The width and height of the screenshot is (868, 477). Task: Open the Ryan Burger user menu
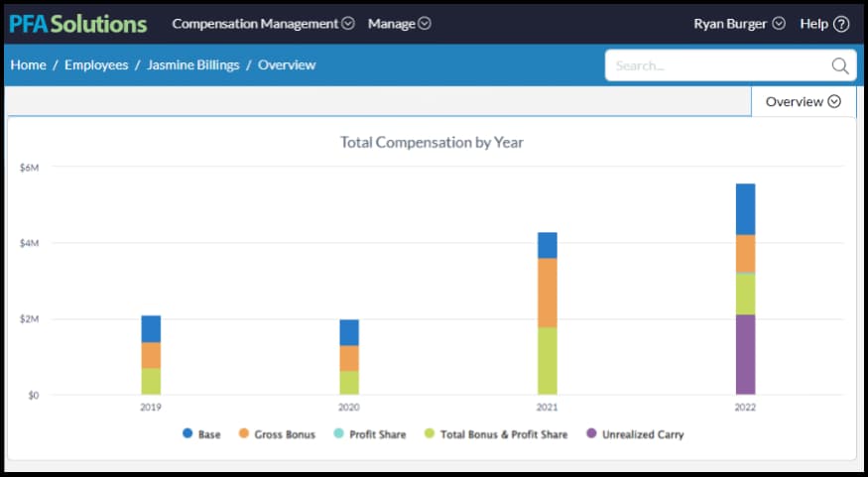coord(739,24)
